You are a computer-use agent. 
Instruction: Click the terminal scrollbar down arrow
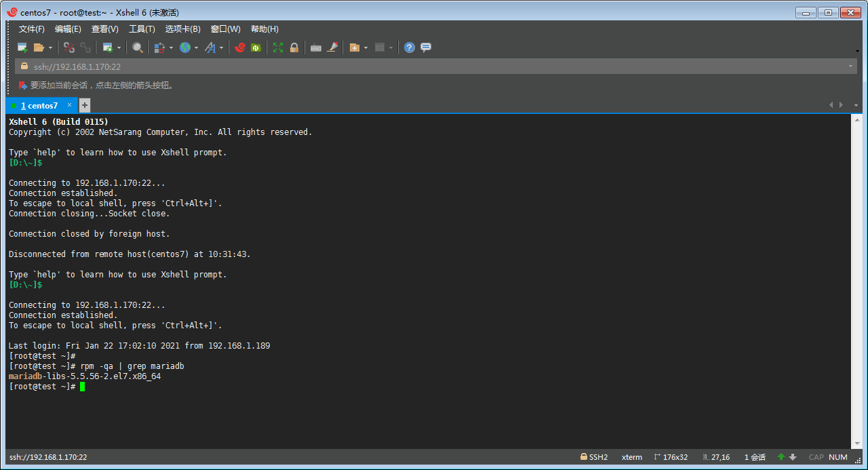pyautogui.click(x=856, y=444)
